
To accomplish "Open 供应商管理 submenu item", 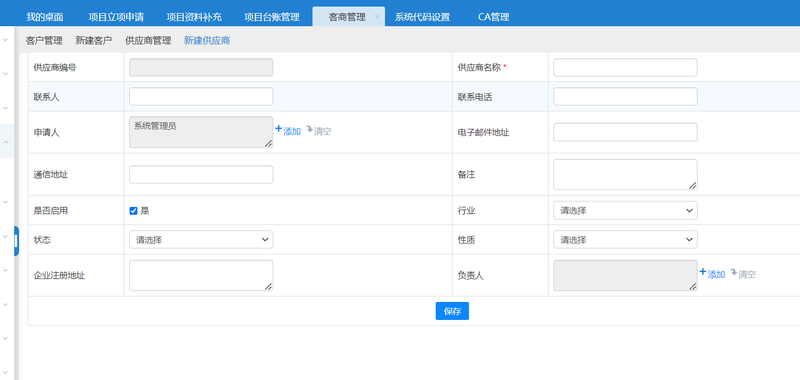I will coord(148,40).
